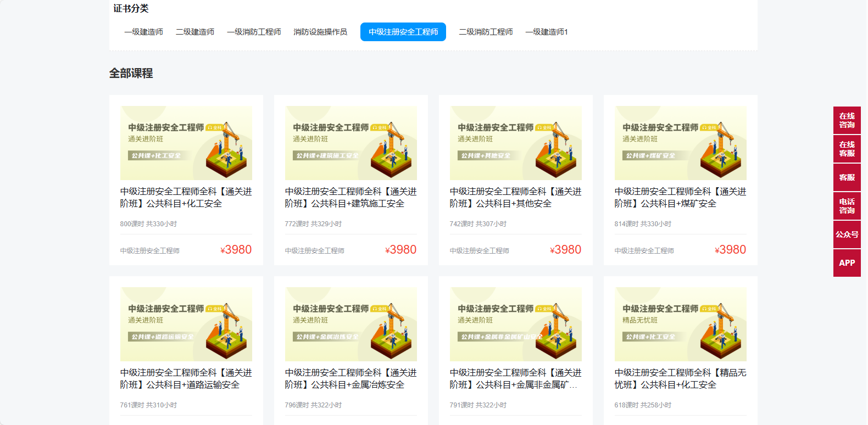The image size is (868, 425).
Task: Switch to 二级建造师 category
Action: (195, 32)
